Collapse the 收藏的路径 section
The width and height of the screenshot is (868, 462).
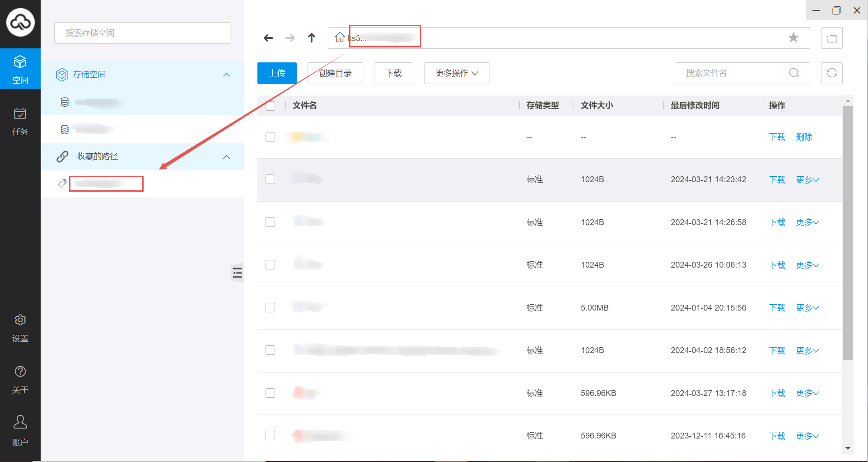226,157
